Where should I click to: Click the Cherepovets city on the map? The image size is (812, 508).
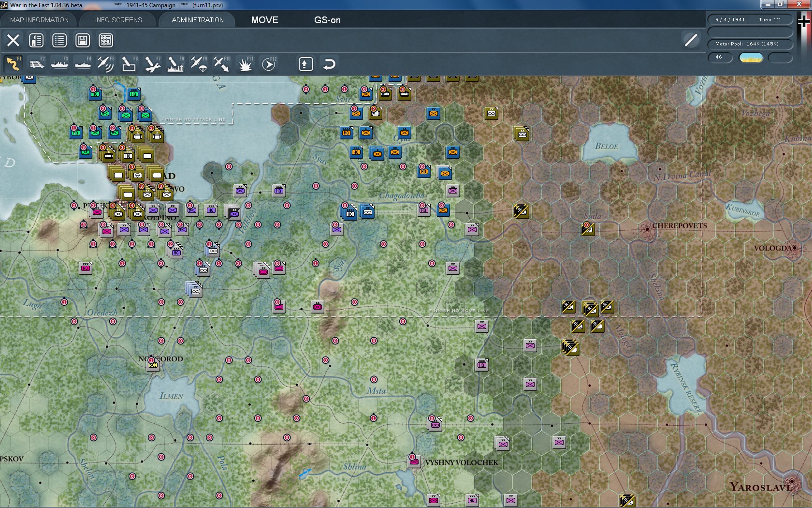(x=647, y=229)
